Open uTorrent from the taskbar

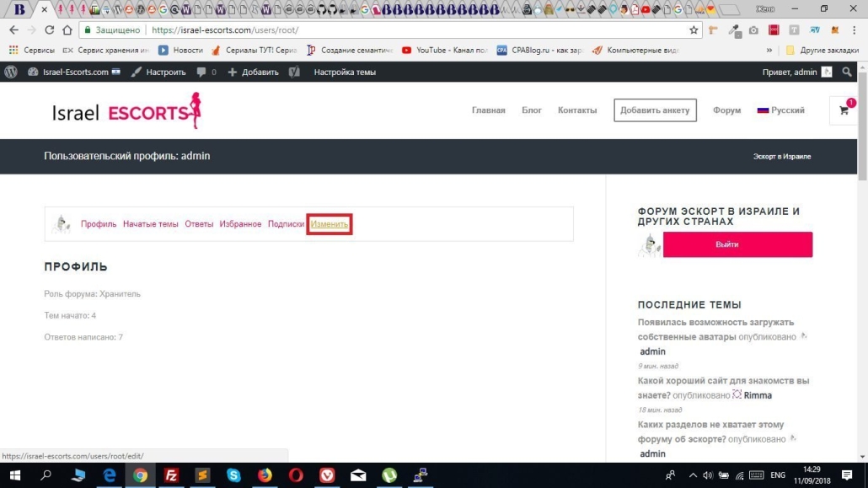(389, 475)
